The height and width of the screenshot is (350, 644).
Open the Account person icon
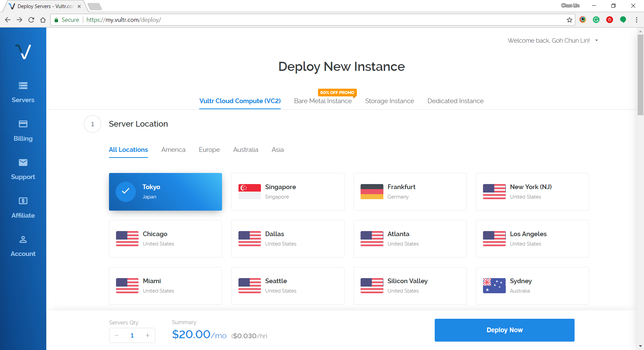pyautogui.click(x=23, y=240)
